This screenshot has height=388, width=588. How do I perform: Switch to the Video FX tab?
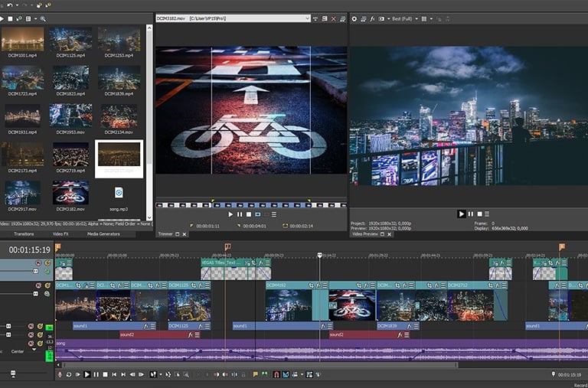[x=60, y=234]
